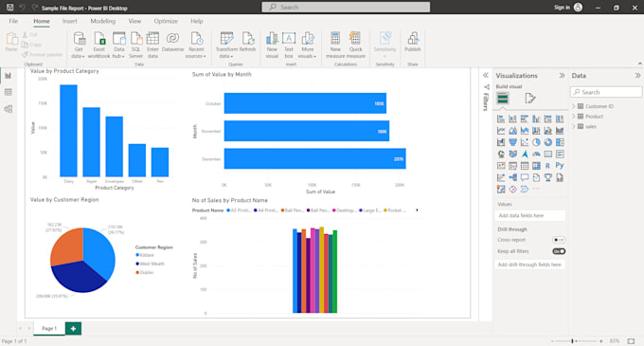Select the Treemap visualization icon

click(x=560, y=142)
